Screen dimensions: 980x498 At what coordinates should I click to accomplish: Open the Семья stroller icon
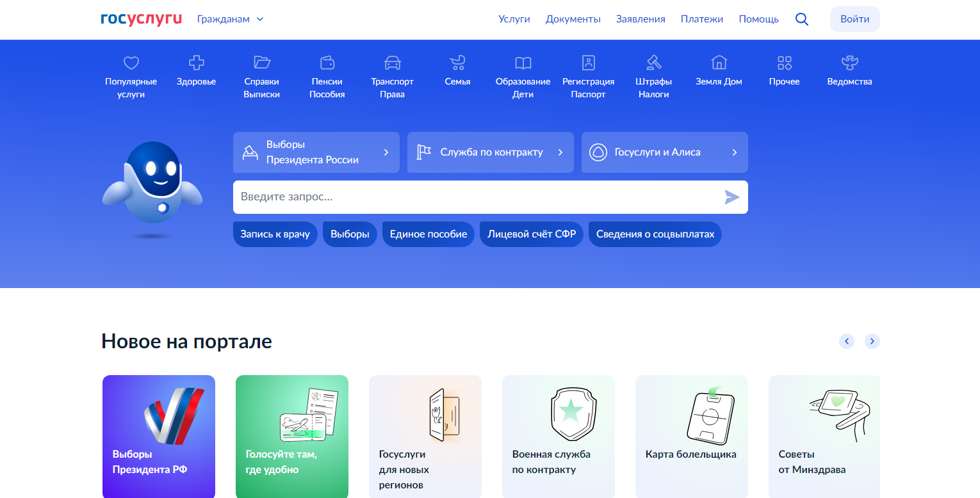(x=458, y=63)
